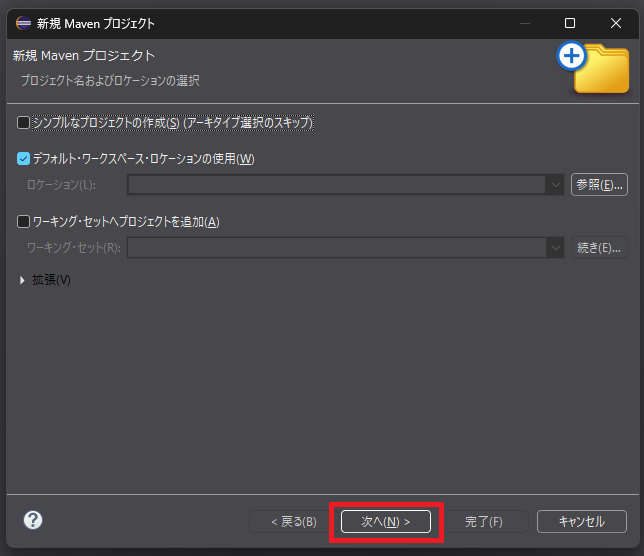Image resolution: width=644 pixels, height=556 pixels.
Task: Click the Eclipse logo in title bar
Action: click(x=23, y=23)
